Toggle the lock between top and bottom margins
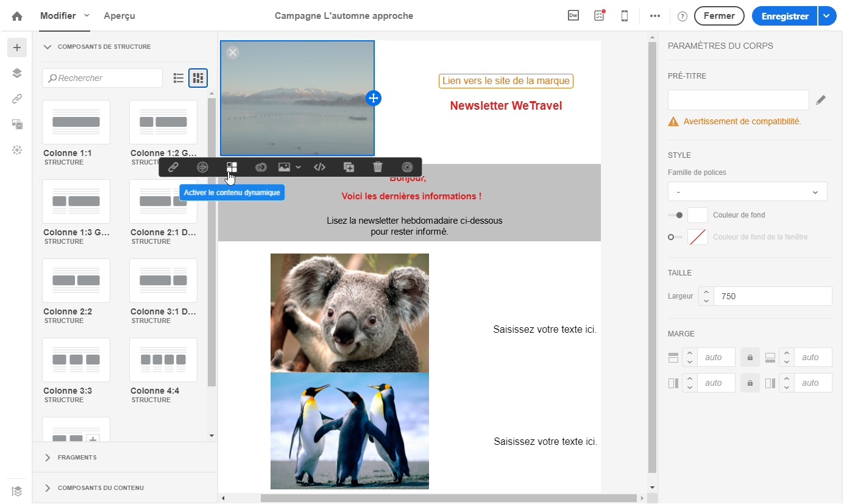Image resolution: width=844 pixels, height=504 pixels. pyautogui.click(x=750, y=357)
